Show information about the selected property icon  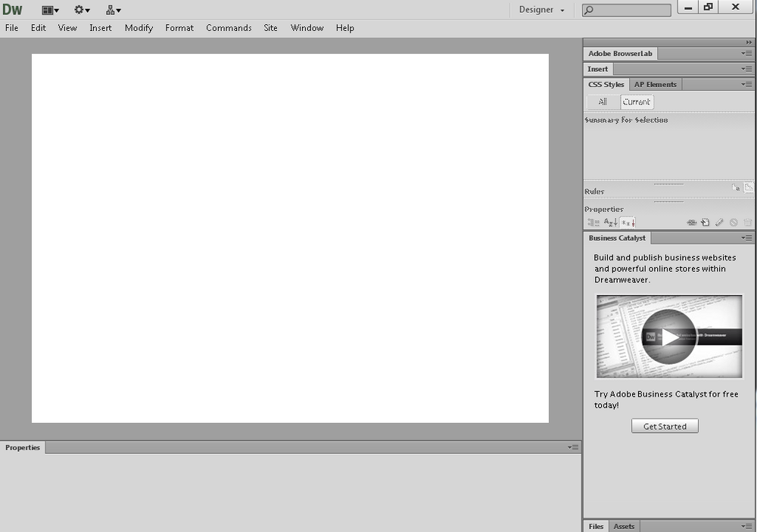[x=735, y=188]
